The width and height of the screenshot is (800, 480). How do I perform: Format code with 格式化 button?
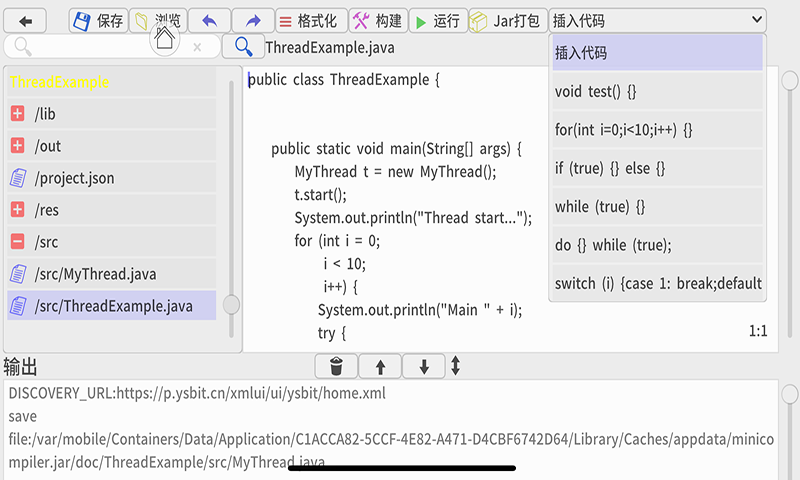point(309,21)
